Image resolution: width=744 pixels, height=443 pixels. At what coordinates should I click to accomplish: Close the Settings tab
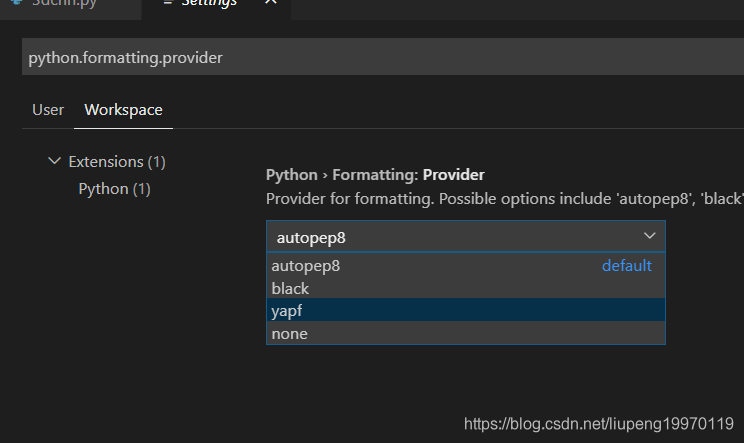tap(270, 3)
